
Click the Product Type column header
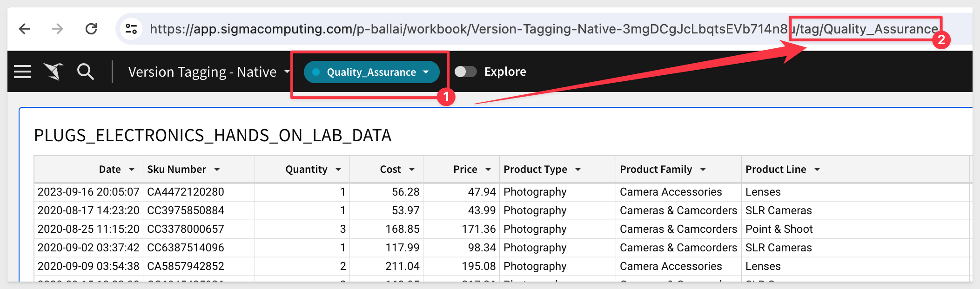click(535, 170)
